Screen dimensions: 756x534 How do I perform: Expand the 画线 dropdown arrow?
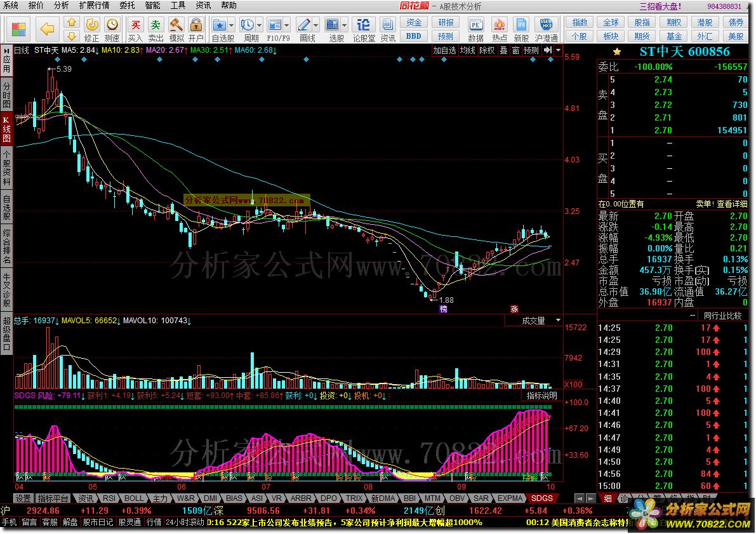[x=316, y=25]
